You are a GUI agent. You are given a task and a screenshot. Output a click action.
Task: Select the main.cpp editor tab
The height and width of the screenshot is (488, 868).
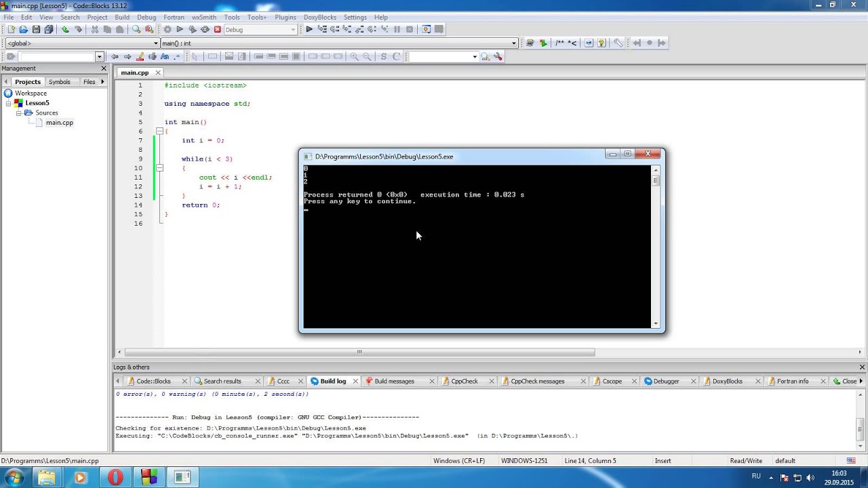(x=135, y=73)
